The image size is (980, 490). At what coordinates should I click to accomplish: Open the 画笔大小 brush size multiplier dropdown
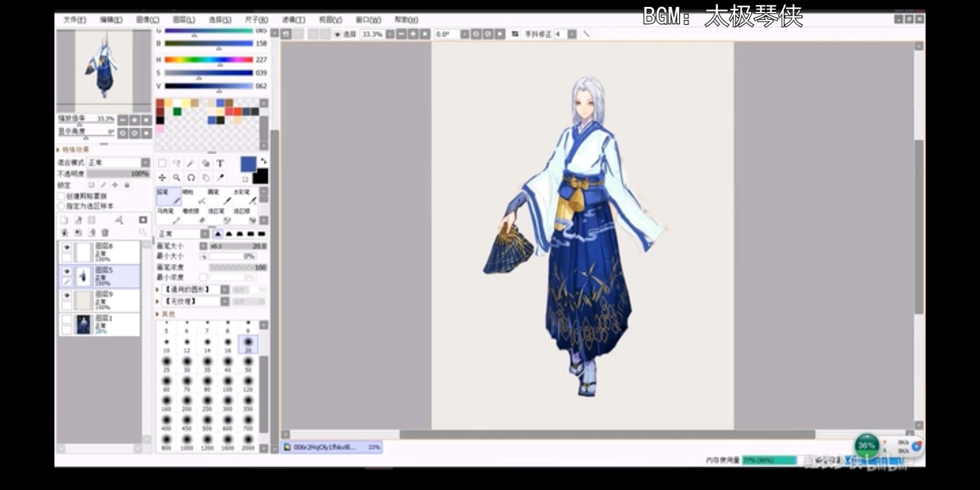click(x=203, y=246)
